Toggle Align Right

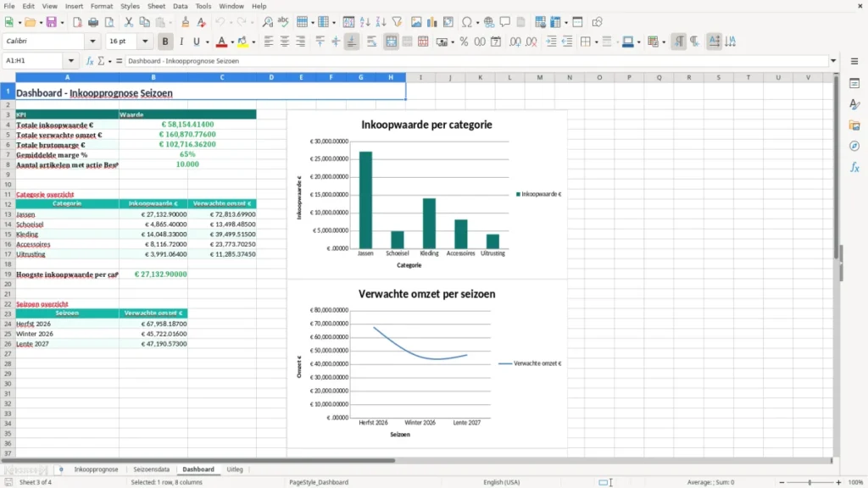[x=301, y=42]
